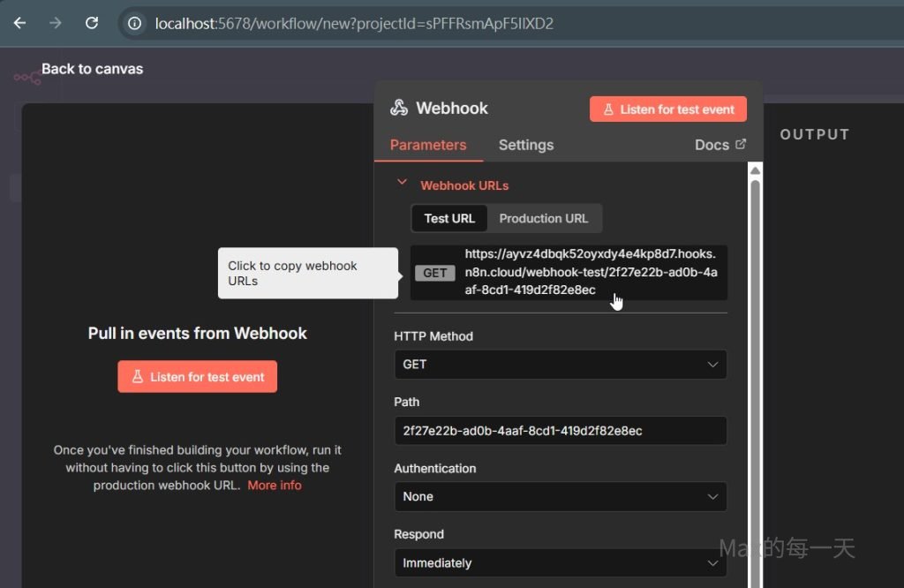Click the site info icon in address bar
Image resolution: width=904 pixels, height=588 pixels.
point(135,24)
